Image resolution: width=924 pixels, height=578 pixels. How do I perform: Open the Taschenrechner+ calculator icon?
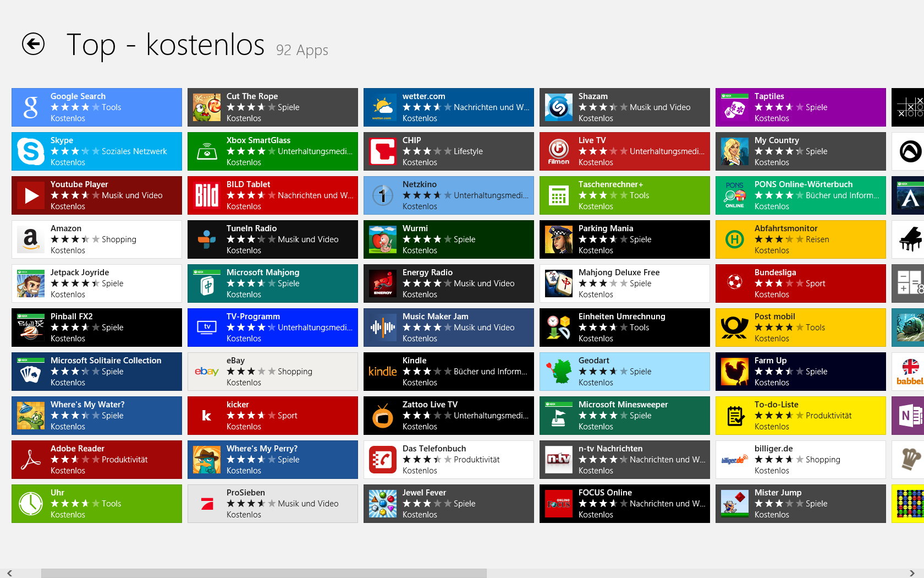click(x=559, y=195)
